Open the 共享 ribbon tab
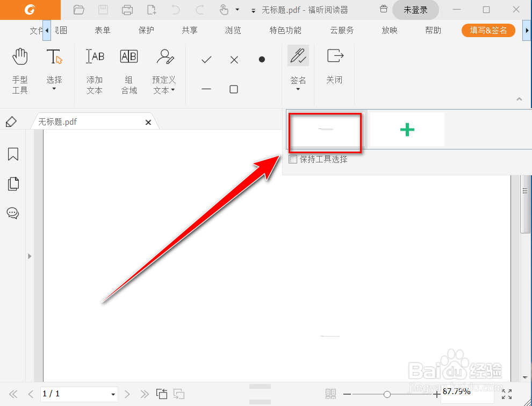Screen dimensions: 532x406 pyautogui.click(x=190, y=30)
